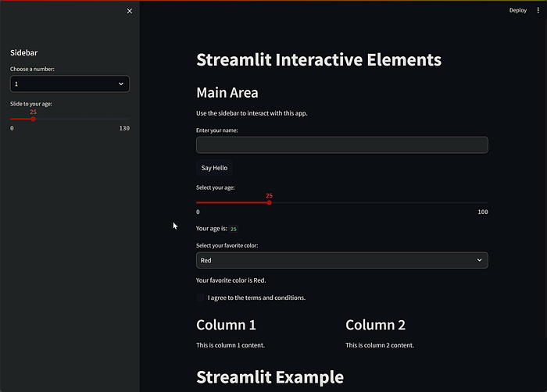Click the 'Streamlit Interactive Elements' title
Screen dimensions: 547x392
319,59
